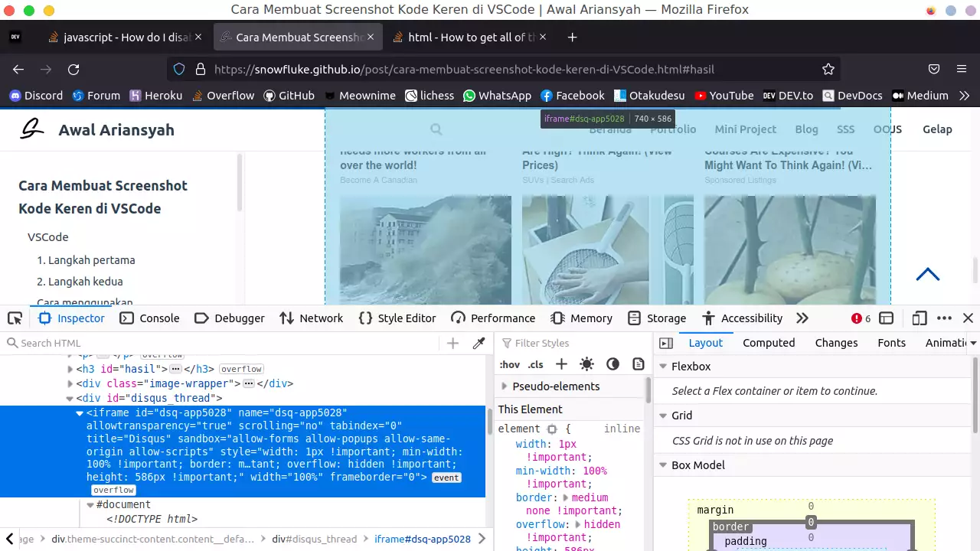The height and width of the screenshot is (551, 980).
Task: Show more bookmarks chevron
Action: click(964, 96)
